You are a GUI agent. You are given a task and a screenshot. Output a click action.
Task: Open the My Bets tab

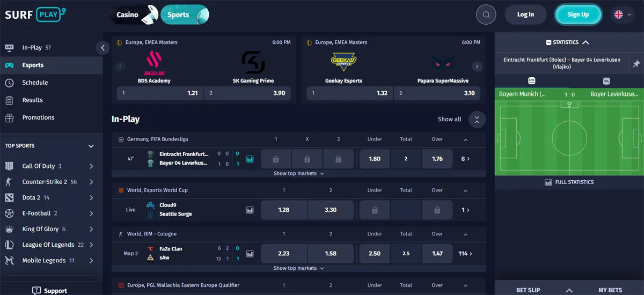tap(610, 290)
